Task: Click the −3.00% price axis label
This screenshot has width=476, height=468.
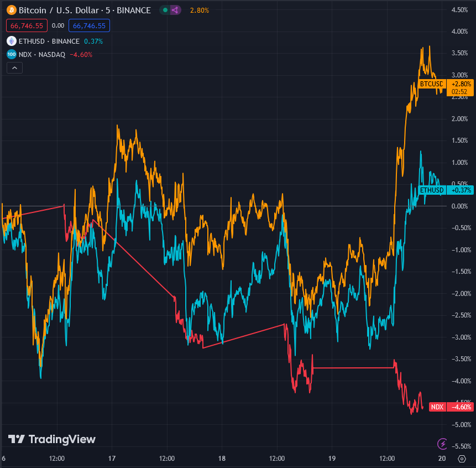Action: click(461, 337)
